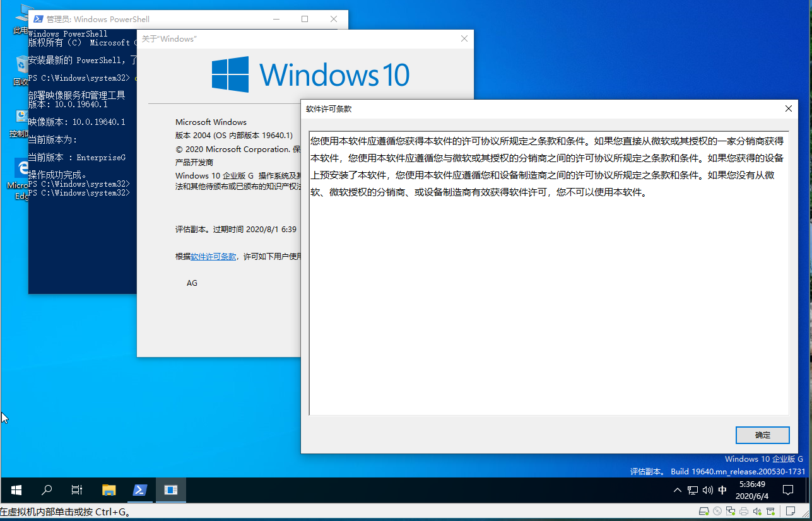Click 当前版本 : EnterpriseG in PowerShell
The height and width of the screenshot is (521, 812).
[x=77, y=158]
